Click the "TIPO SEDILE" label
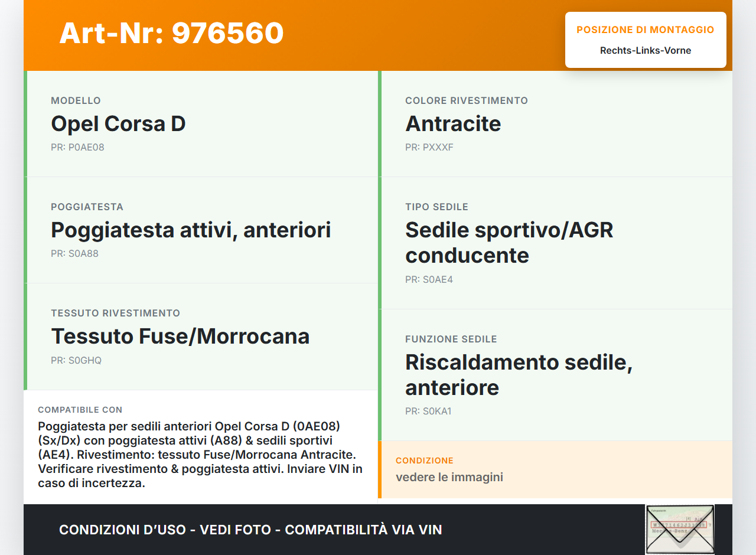The height and width of the screenshot is (555, 756). point(436,207)
